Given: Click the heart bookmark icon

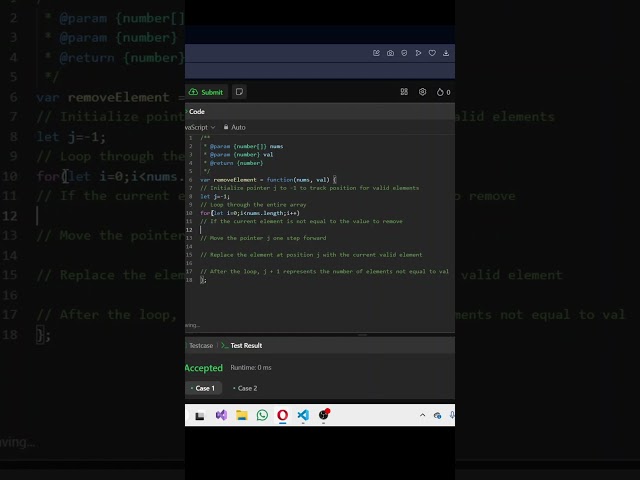Looking at the screenshot, I should tap(432, 53).
